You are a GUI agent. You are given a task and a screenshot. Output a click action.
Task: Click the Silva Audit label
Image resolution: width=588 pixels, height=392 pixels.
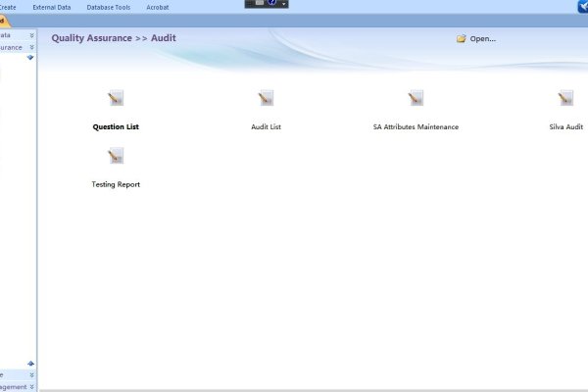(x=565, y=126)
